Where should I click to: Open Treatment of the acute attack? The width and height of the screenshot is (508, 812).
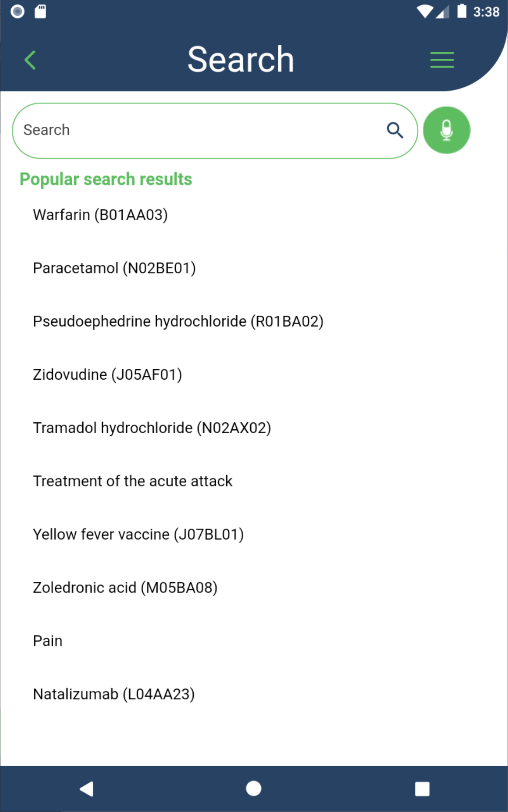click(x=133, y=481)
